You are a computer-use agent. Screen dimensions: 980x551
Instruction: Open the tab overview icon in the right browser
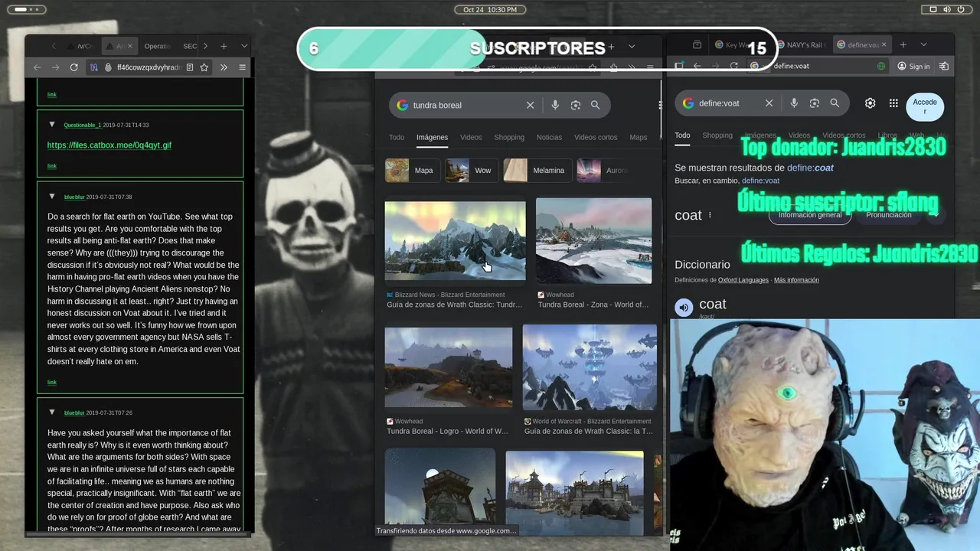(697, 44)
